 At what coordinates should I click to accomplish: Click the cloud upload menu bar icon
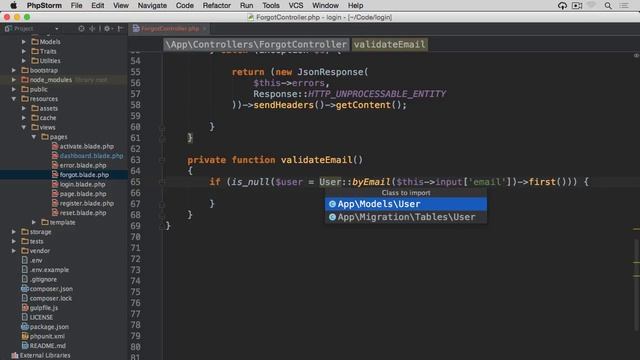562,5
